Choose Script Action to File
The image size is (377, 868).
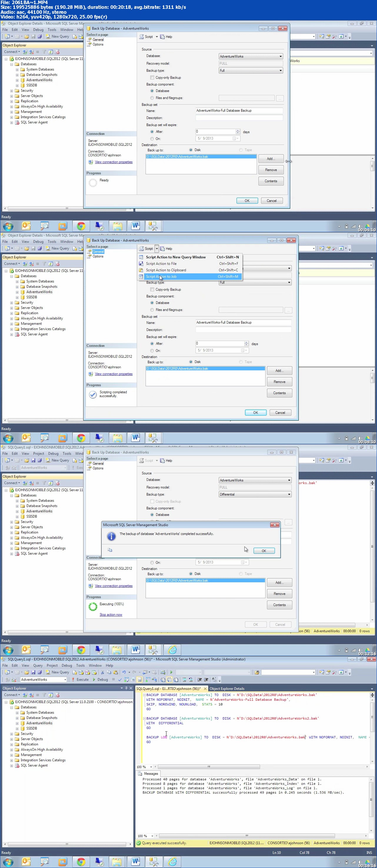[189, 263]
